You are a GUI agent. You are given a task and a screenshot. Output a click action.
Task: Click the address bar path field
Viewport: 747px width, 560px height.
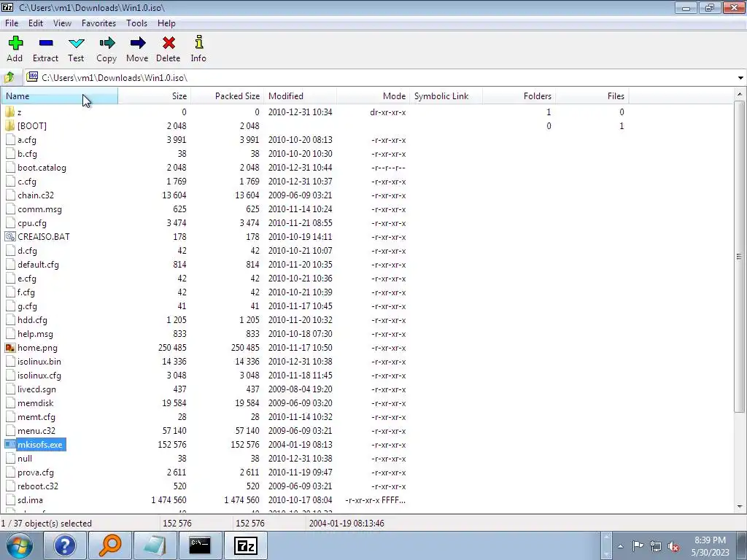point(379,77)
